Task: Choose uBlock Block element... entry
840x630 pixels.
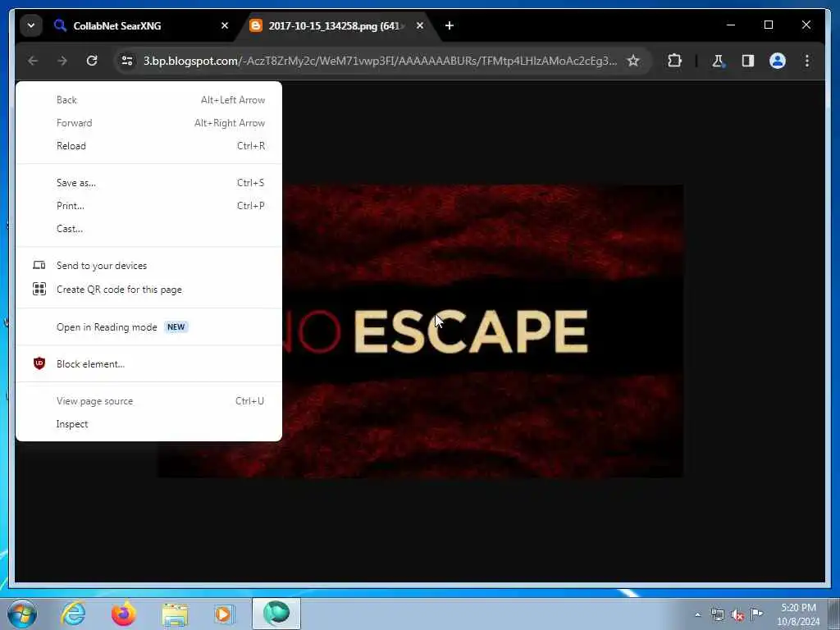Action: tap(149, 363)
